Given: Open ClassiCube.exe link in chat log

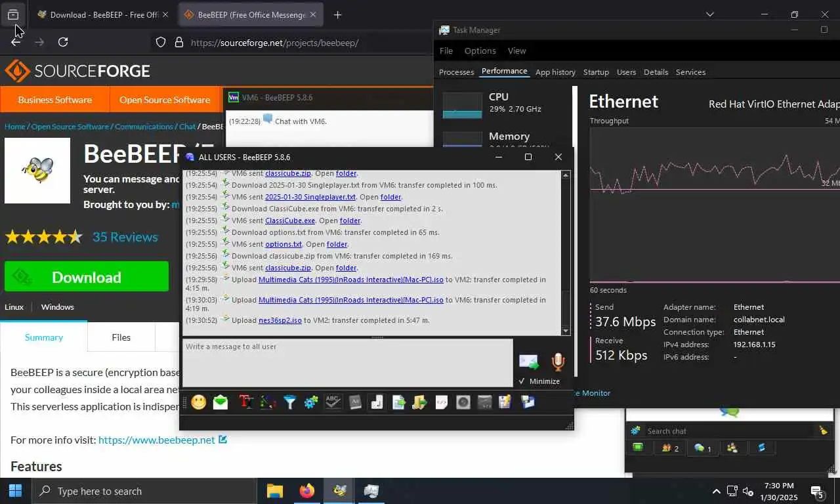Looking at the screenshot, I should 290,220.
